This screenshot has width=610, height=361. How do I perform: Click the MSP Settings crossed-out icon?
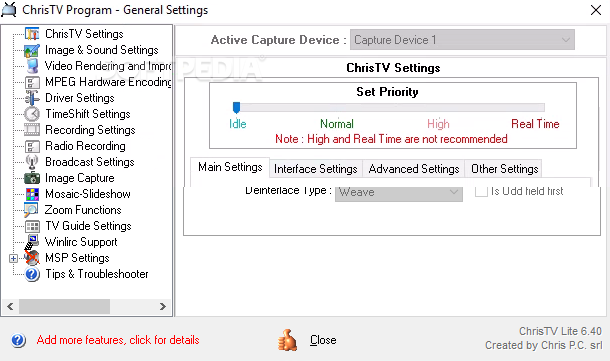[32, 258]
